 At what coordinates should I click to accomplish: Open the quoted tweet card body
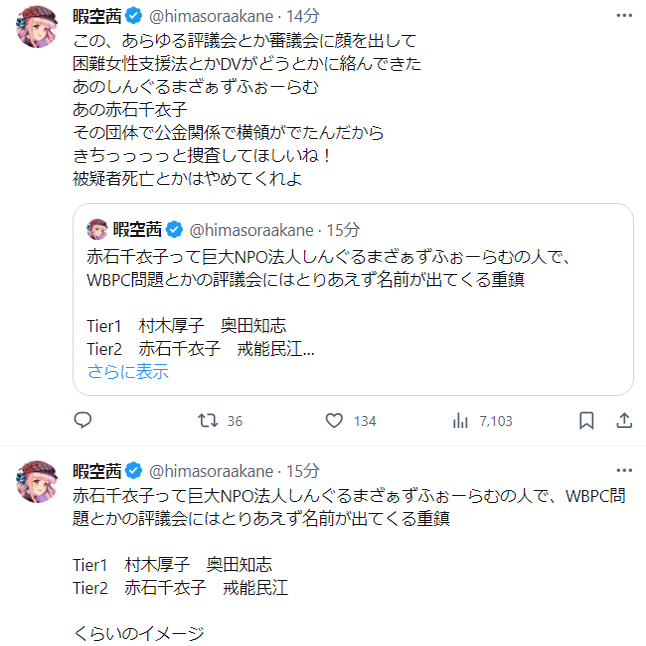[x=352, y=300]
